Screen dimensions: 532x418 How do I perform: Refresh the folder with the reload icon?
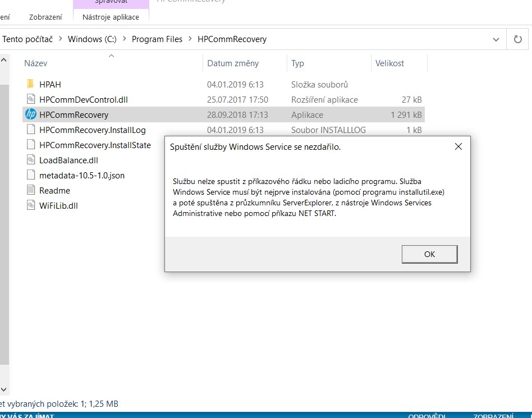pos(517,39)
